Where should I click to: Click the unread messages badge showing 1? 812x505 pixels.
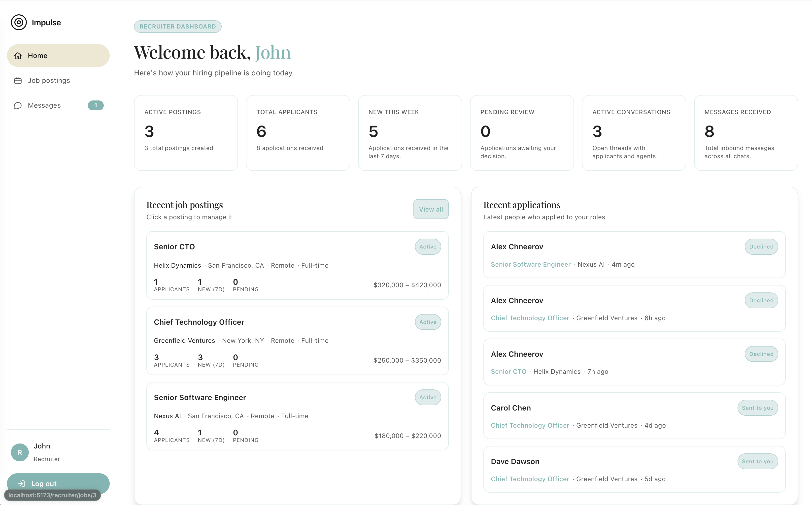point(96,106)
